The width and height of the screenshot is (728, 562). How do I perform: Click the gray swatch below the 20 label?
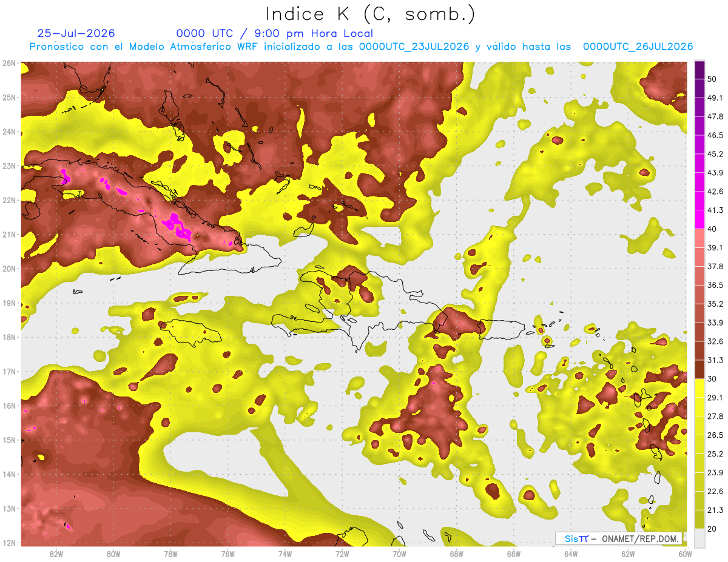coord(699,537)
